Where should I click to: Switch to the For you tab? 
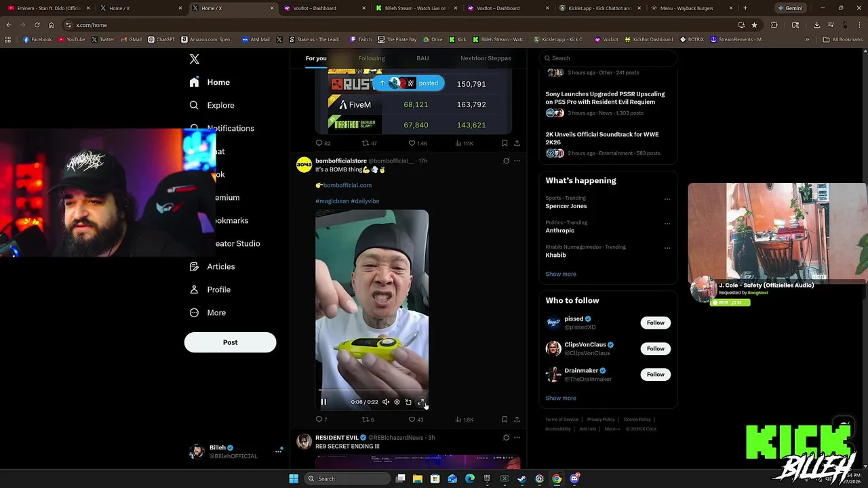315,58
